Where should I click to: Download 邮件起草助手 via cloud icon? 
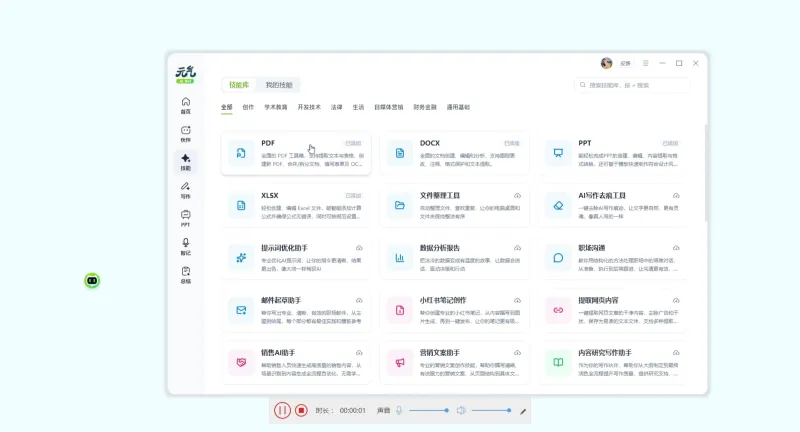coord(359,300)
